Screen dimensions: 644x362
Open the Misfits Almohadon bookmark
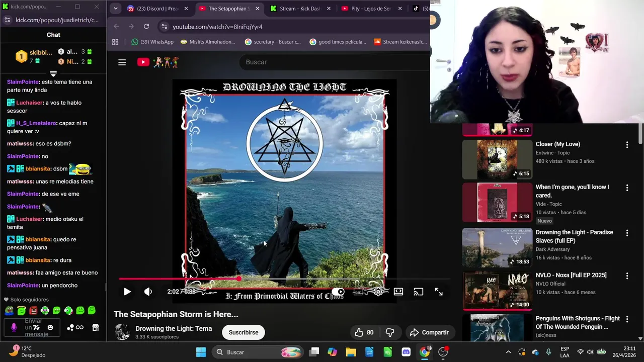[207, 42]
